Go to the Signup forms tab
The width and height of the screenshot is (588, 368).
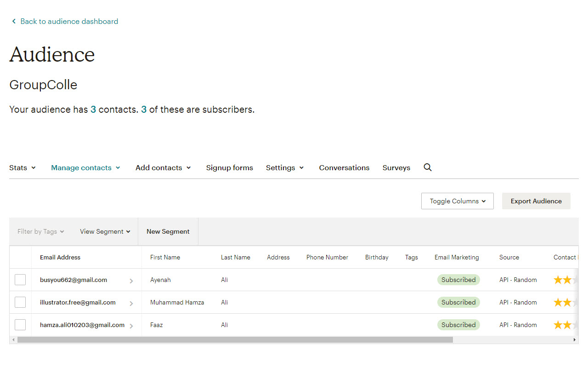[230, 168]
